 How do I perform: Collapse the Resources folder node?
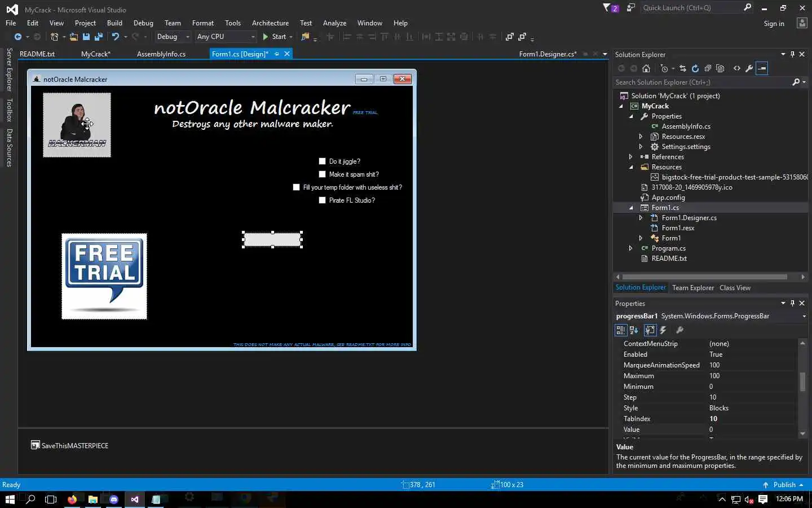(631, 167)
